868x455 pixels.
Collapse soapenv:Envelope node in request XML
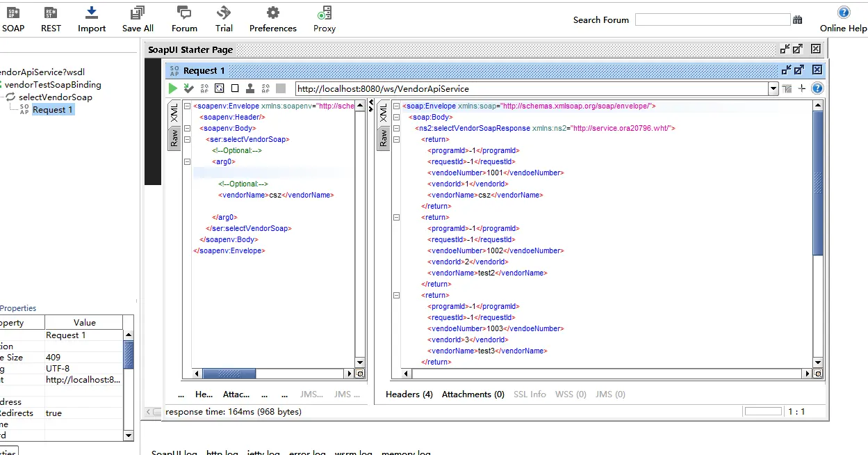[188, 106]
